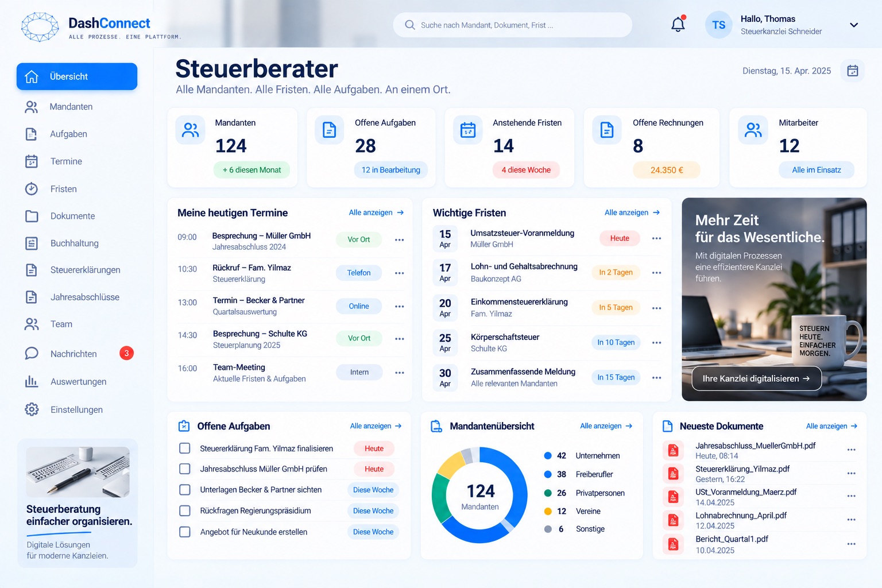Click the Unternehmen blue legend dot

(548, 456)
